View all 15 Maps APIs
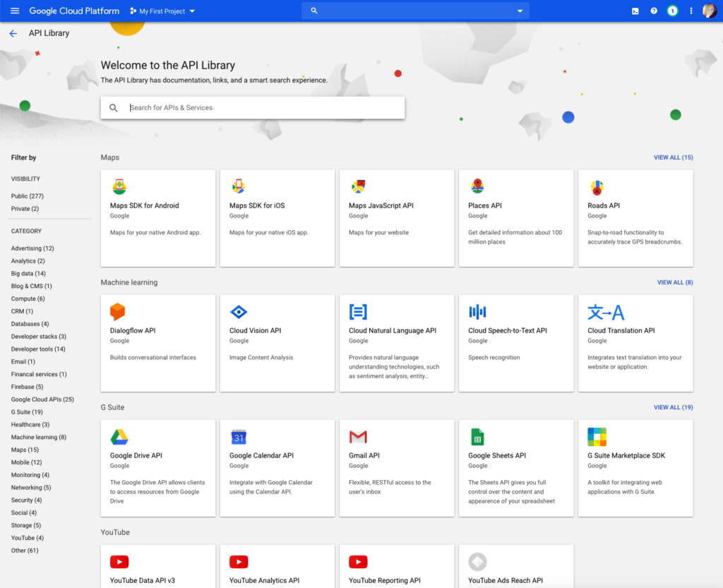Viewport: 723px width, 588px height. pos(673,157)
